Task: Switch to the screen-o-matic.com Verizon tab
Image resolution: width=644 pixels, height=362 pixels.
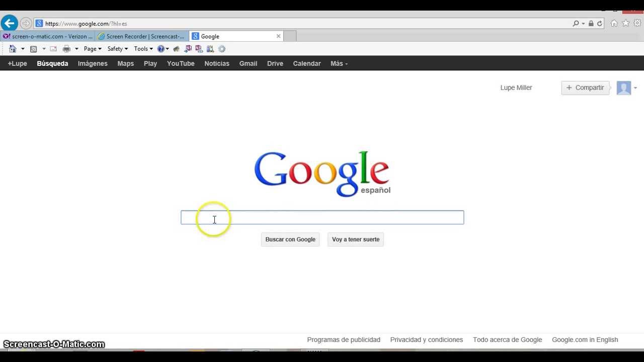Action: tap(48, 36)
